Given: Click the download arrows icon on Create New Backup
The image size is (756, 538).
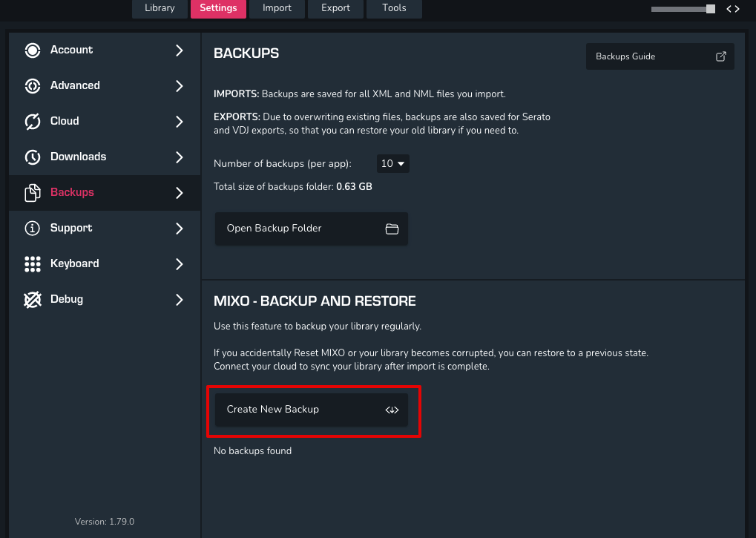Looking at the screenshot, I should [392, 410].
